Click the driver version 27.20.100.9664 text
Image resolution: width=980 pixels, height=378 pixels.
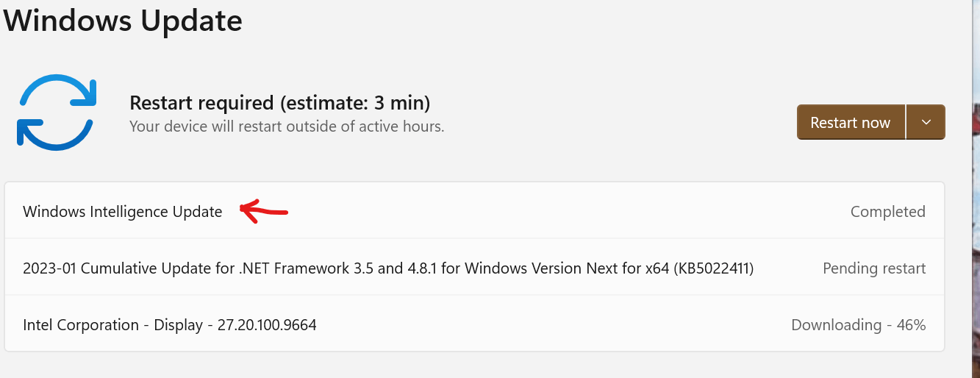[267, 325]
